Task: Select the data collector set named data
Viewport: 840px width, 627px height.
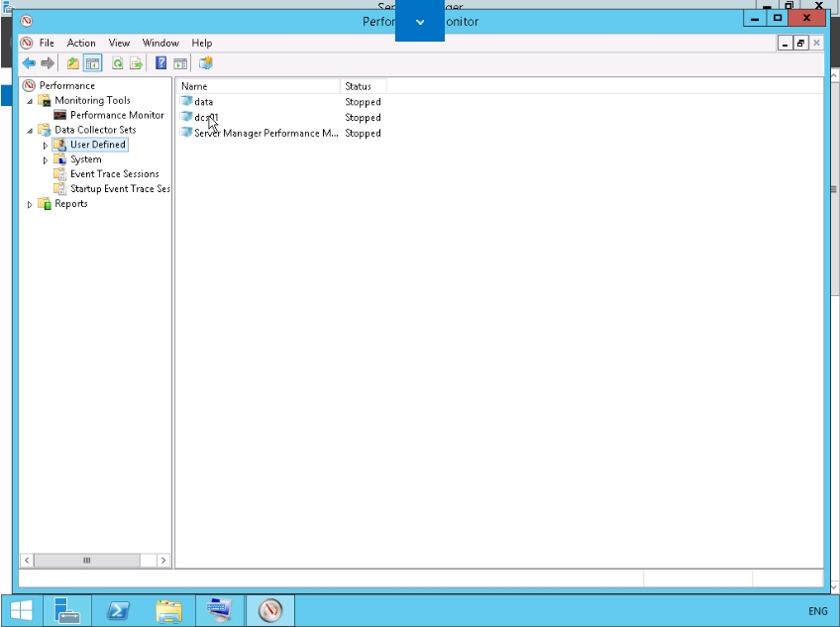Action: [204, 102]
